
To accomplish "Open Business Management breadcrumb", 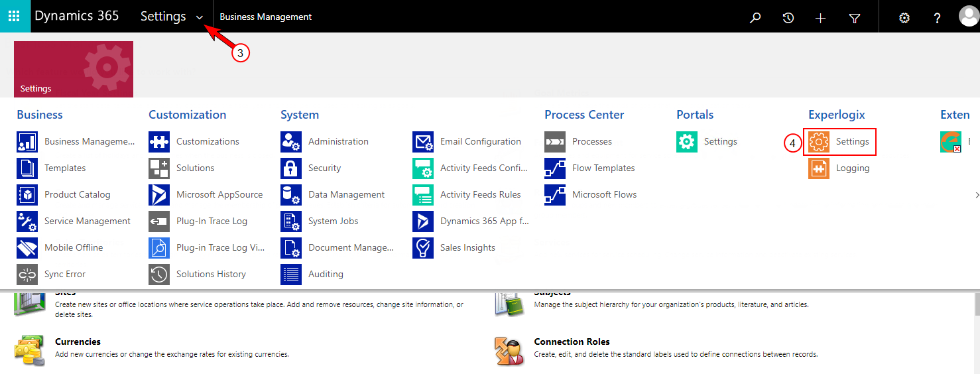I will tap(266, 17).
